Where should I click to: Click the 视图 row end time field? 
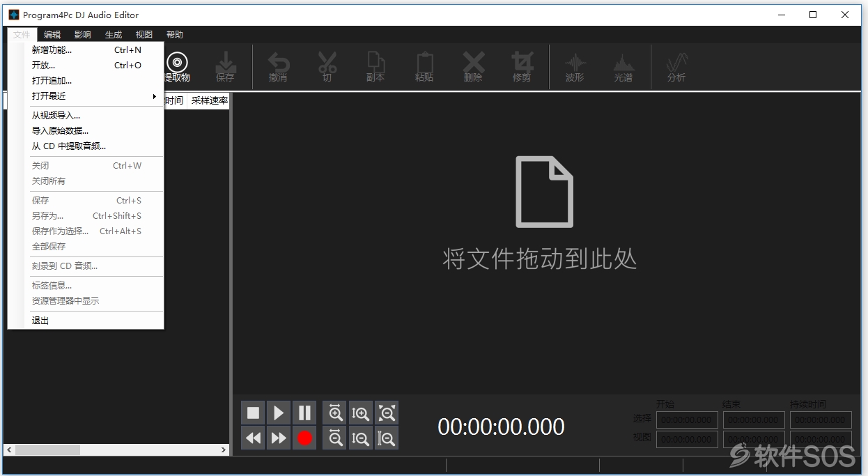(754, 439)
